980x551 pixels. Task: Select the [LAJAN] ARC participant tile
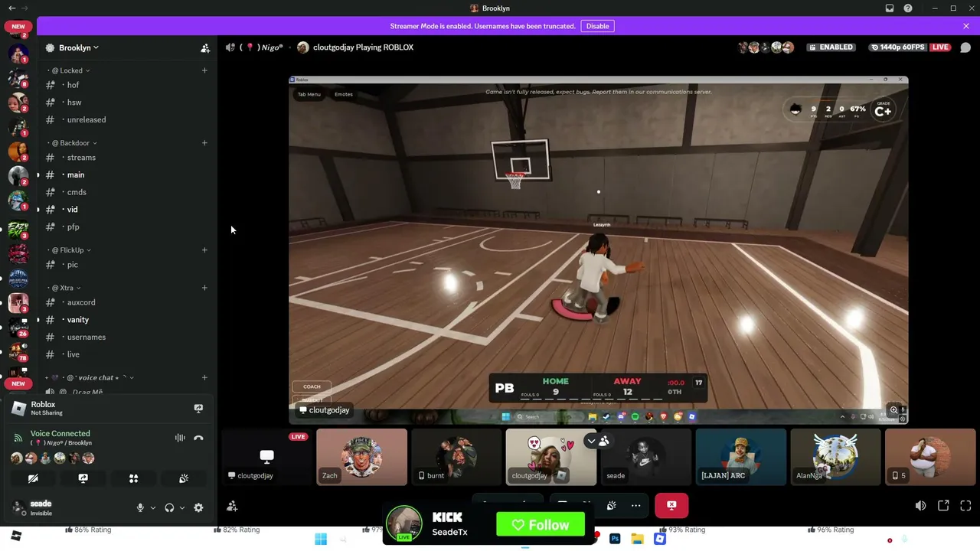(741, 457)
